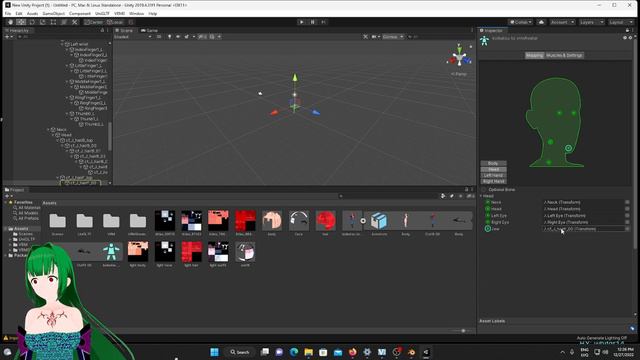Switch to the Game tab
Viewport: 640px width, 360px height.
click(x=149, y=31)
